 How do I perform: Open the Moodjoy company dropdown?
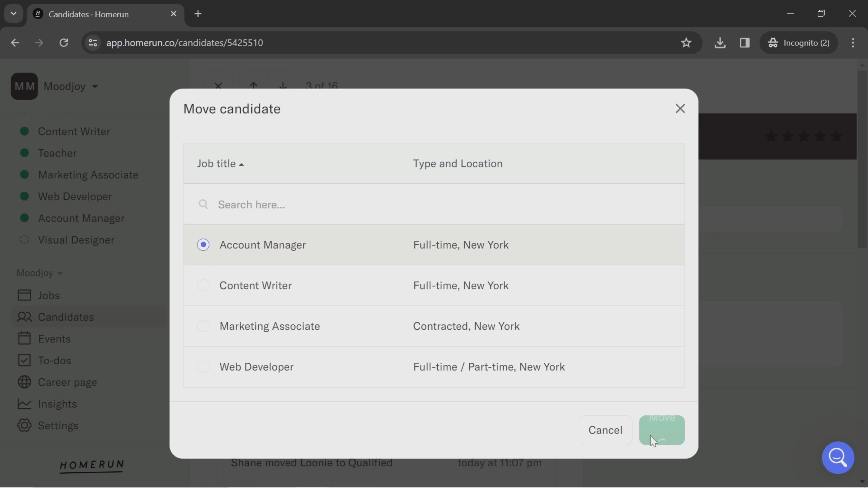71,86
